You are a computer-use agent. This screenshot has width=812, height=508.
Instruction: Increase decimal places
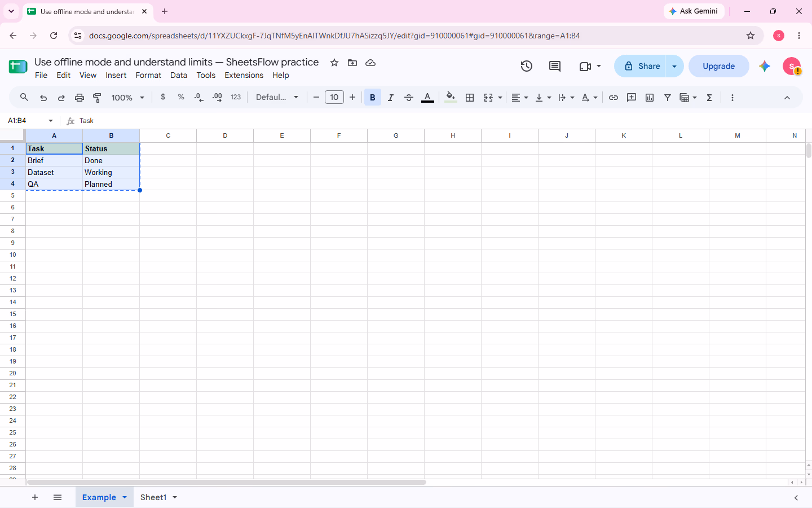(x=217, y=98)
